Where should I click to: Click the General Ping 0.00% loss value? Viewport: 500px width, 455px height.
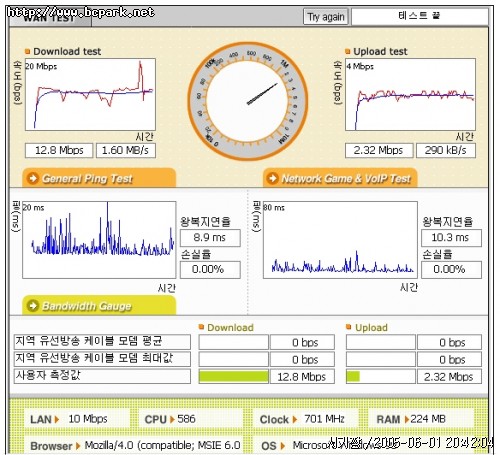pyautogui.click(x=210, y=269)
